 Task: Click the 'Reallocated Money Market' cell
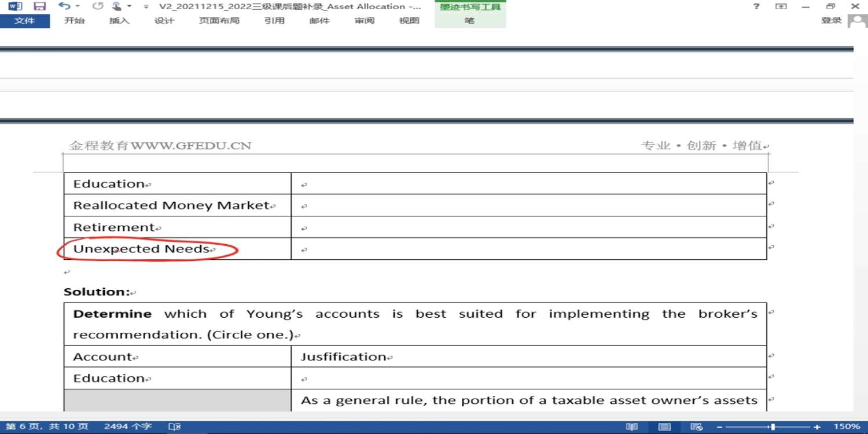[x=177, y=205]
